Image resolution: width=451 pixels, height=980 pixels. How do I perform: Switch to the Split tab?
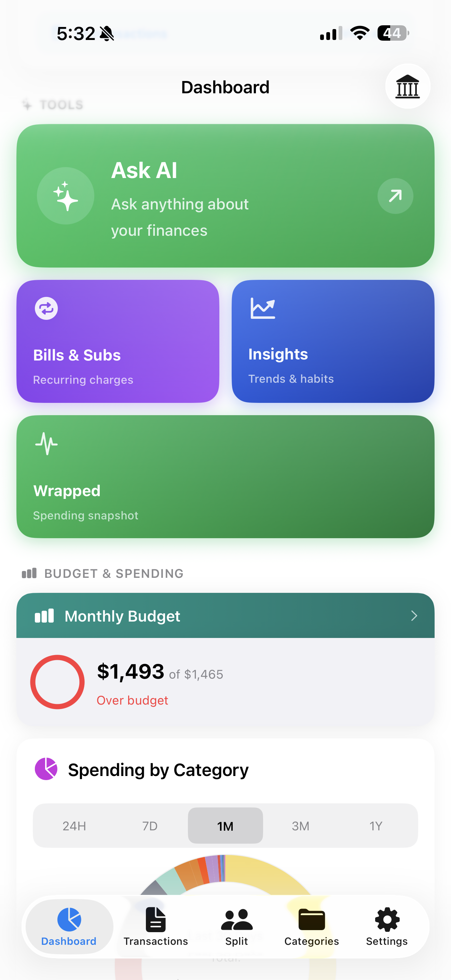click(236, 926)
